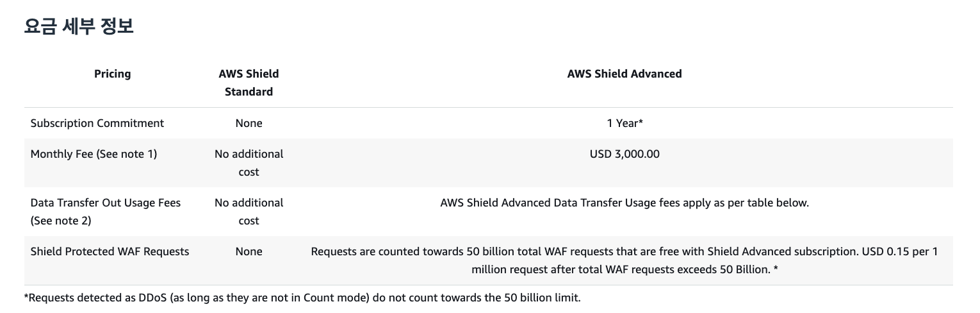The width and height of the screenshot is (980, 313).
Task: Click the '1 Year*' commitment value
Action: pos(625,123)
